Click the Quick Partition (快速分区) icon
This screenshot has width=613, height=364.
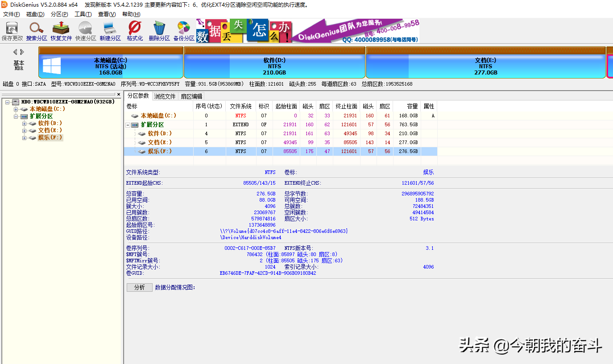click(86, 31)
